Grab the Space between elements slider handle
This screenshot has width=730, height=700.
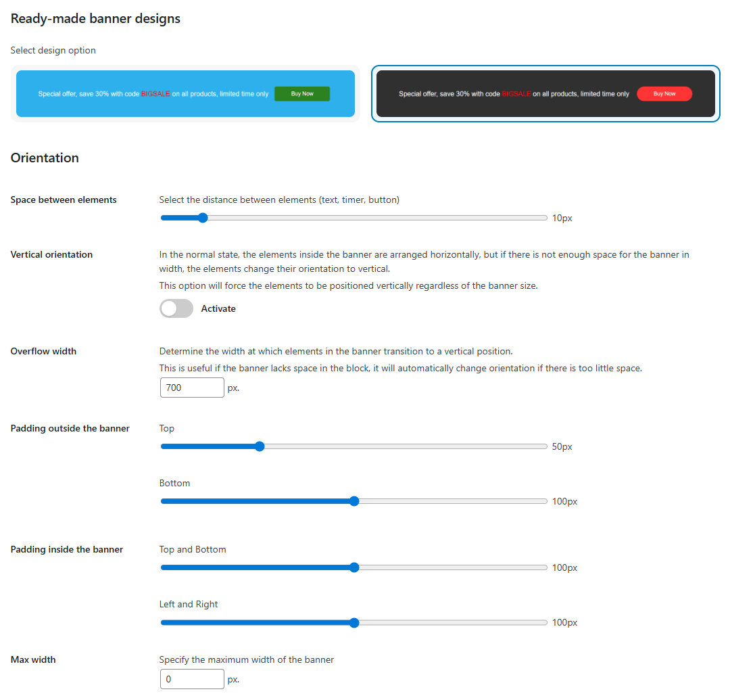(x=202, y=218)
